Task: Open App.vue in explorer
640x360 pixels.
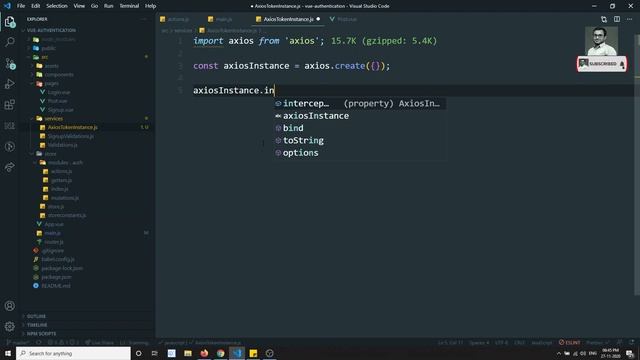Action: click(x=54, y=224)
